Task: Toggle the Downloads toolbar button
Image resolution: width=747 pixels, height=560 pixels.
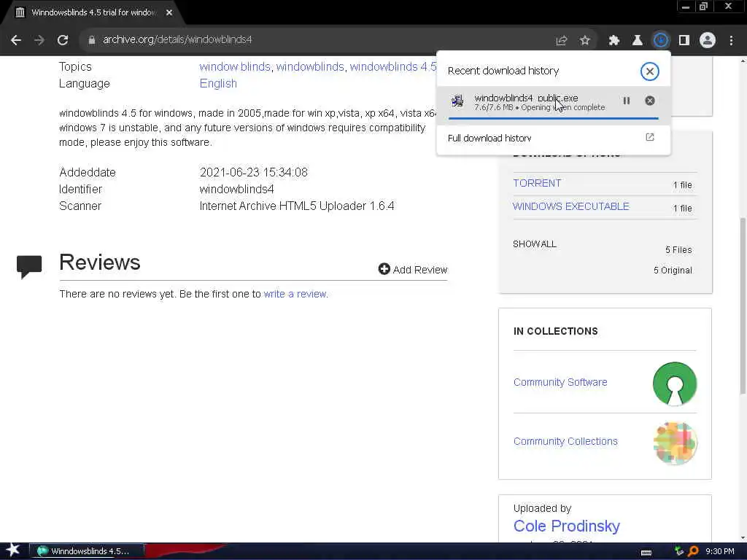Action: coord(661,40)
